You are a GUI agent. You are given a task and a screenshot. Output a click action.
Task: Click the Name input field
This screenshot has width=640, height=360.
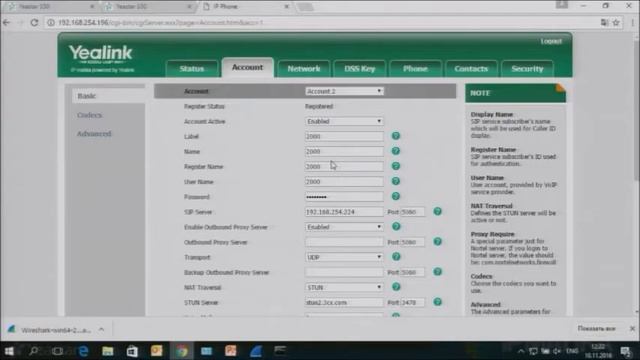click(344, 151)
